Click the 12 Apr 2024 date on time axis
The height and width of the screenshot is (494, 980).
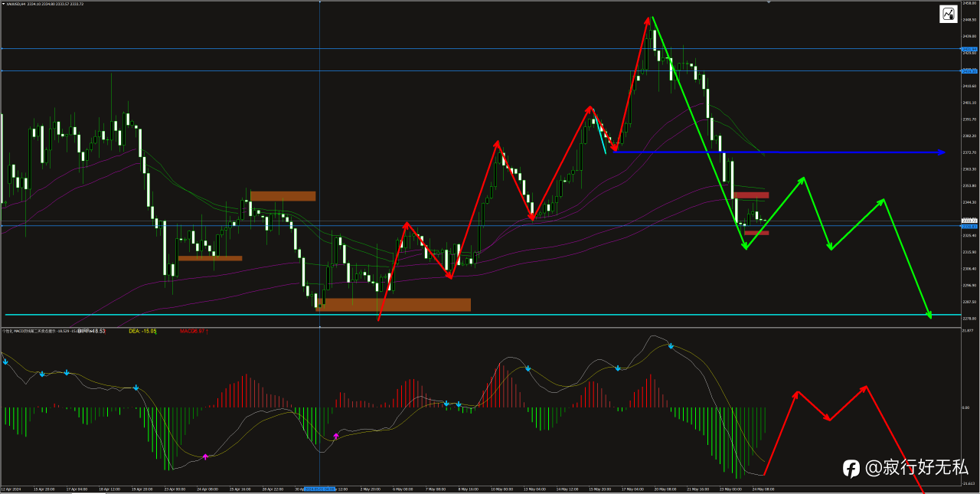coord(11,489)
